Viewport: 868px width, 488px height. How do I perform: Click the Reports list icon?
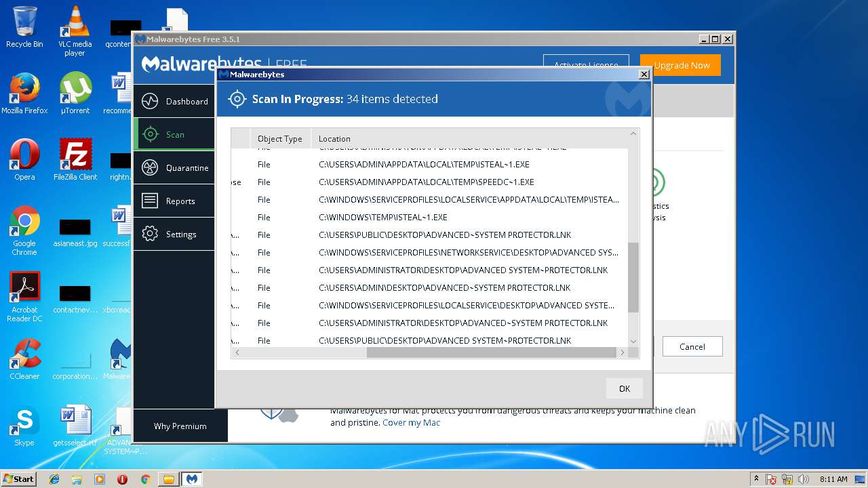[150, 201]
